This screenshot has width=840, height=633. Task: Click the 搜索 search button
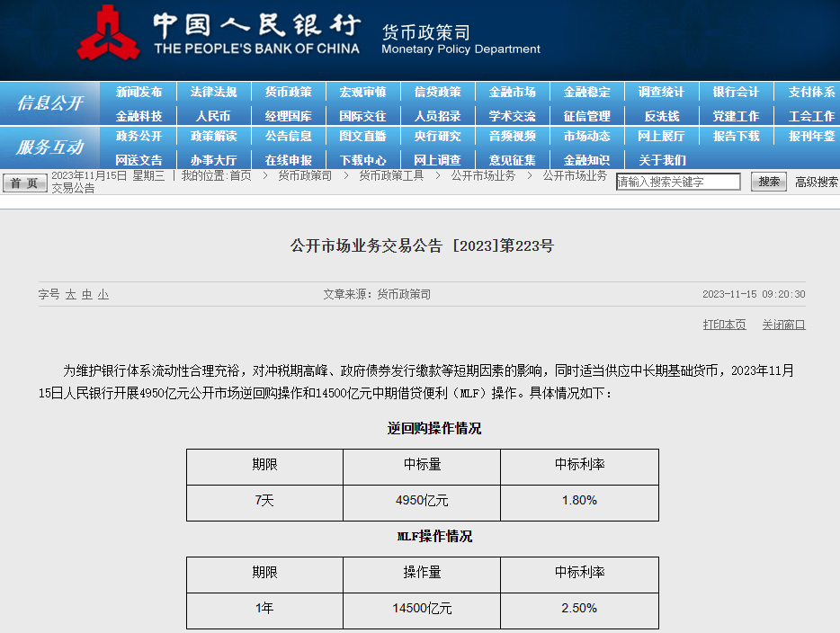pos(768,182)
